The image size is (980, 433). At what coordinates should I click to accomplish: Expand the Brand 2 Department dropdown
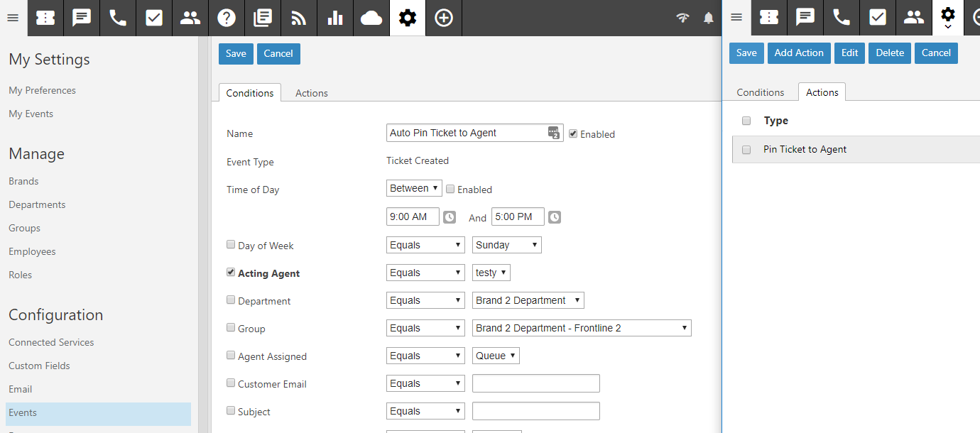coord(528,300)
